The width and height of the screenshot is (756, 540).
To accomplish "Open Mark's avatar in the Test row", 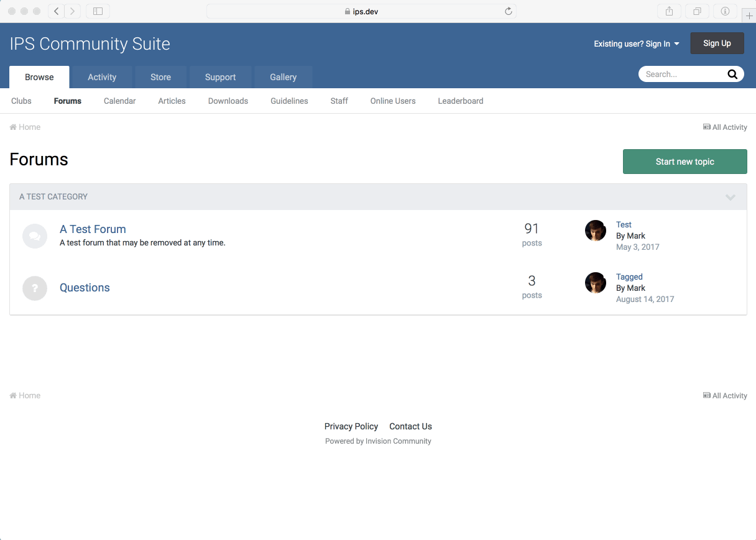I will coord(596,231).
